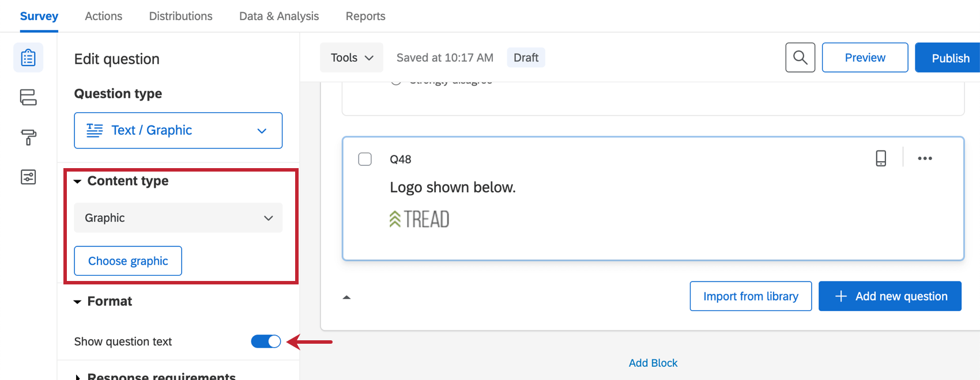The width and height of the screenshot is (980, 380).
Task: Collapse the Format section
Action: coord(78,302)
